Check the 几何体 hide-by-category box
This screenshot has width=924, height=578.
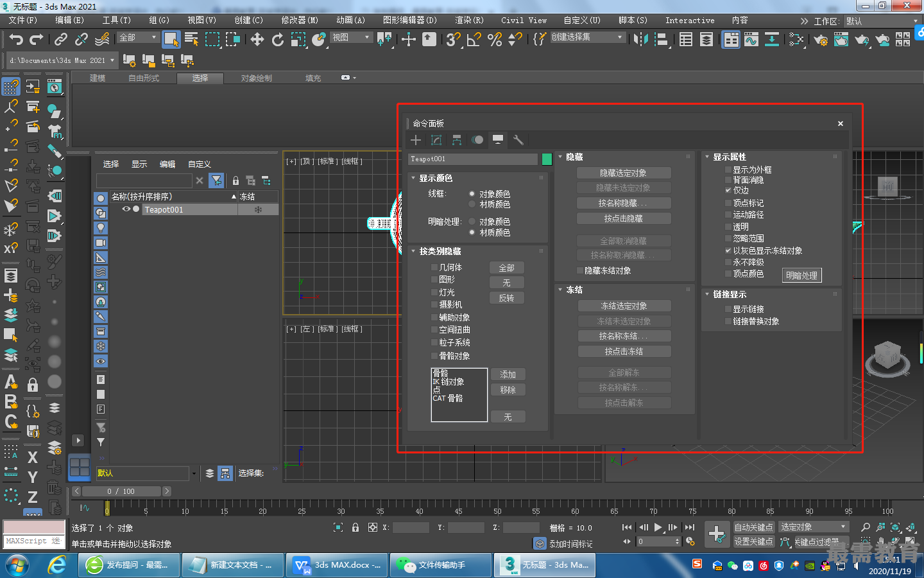tap(434, 267)
